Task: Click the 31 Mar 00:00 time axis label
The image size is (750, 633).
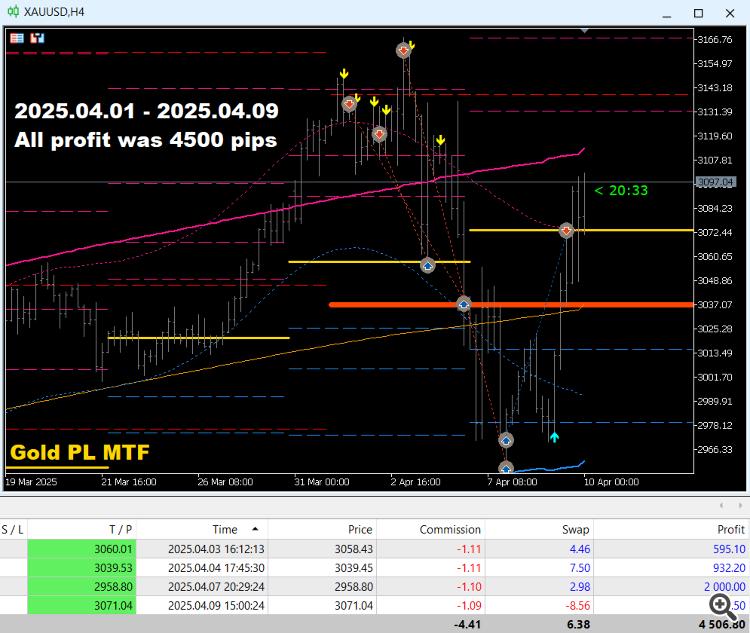Action: tap(321, 481)
